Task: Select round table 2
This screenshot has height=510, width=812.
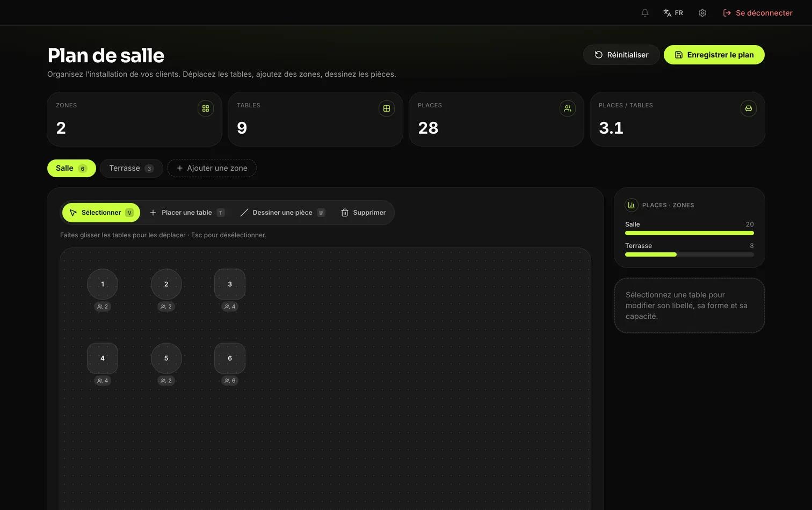Action: pyautogui.click(x=166, y=284)
